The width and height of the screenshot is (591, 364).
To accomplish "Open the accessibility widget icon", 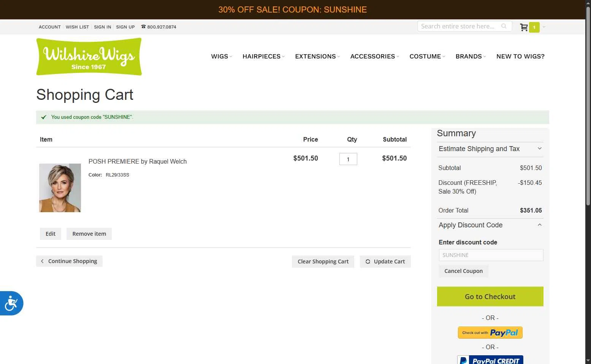I will tap(11, 303).
